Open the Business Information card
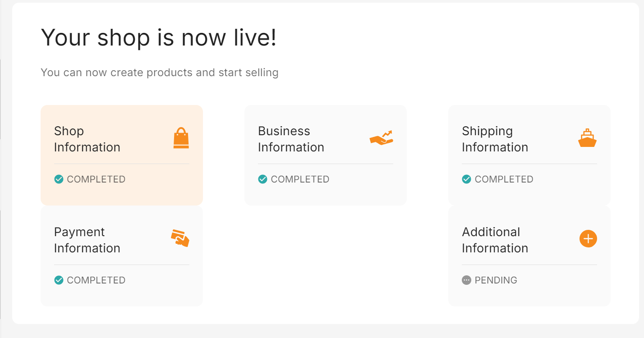This screenshot has height=338, width=644. tap(326, 155)
